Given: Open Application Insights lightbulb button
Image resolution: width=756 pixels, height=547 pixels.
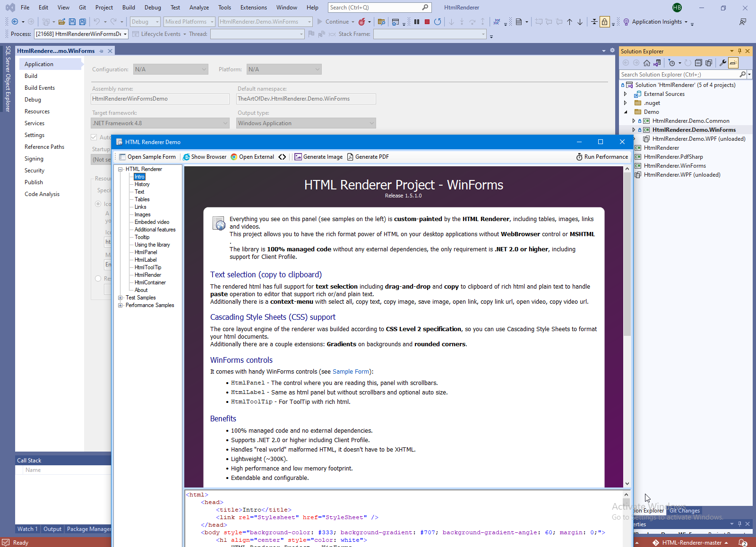Looking at the screenshot, I should [x=655, y=22].
